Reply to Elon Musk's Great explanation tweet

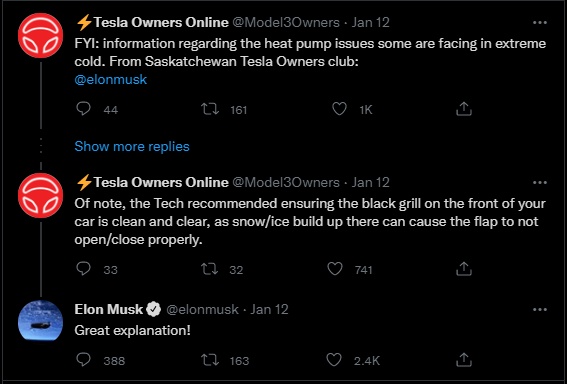(84, 360)
